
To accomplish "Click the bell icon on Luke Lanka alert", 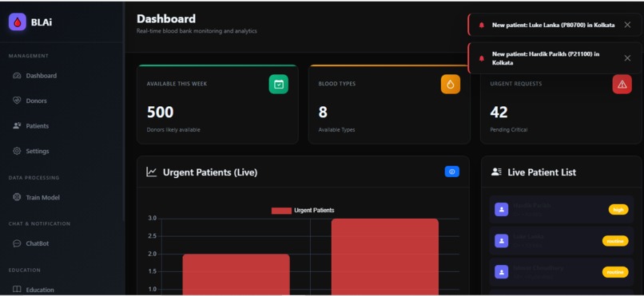I will (481, 25).
